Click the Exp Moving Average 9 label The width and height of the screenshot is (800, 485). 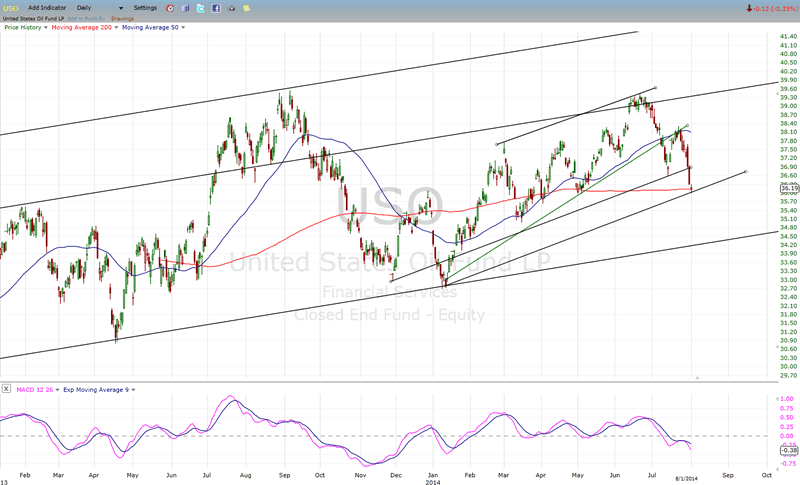point(96,390)
